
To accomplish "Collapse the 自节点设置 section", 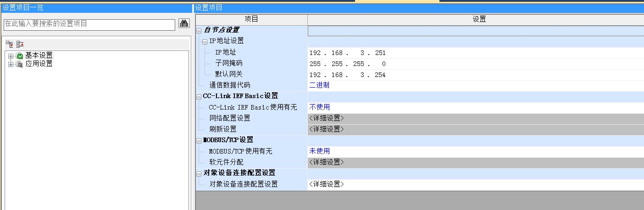I will coord(199,30).
